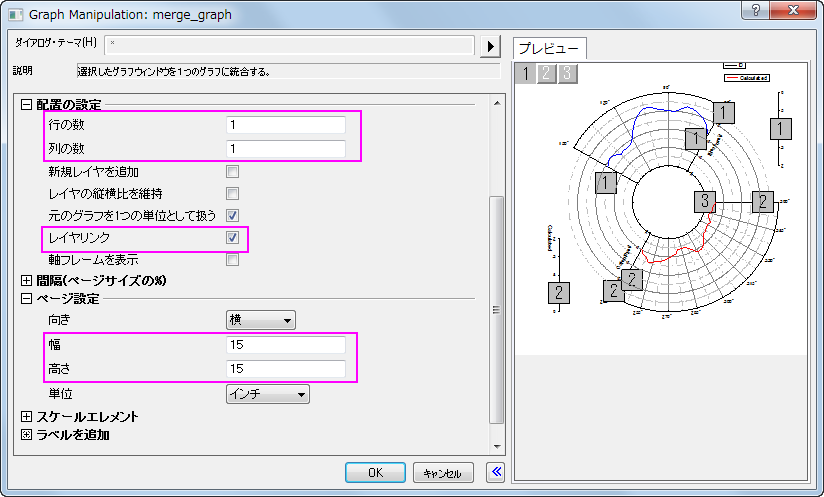Uncheck 元のグラフを1つの単位として扱う

point(232,215)
